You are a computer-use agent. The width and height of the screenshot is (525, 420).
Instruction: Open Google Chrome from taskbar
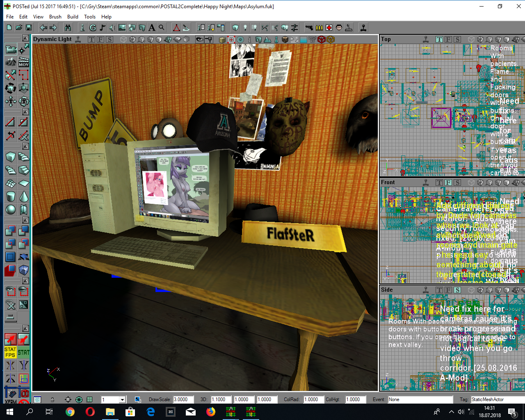[70, 412]
